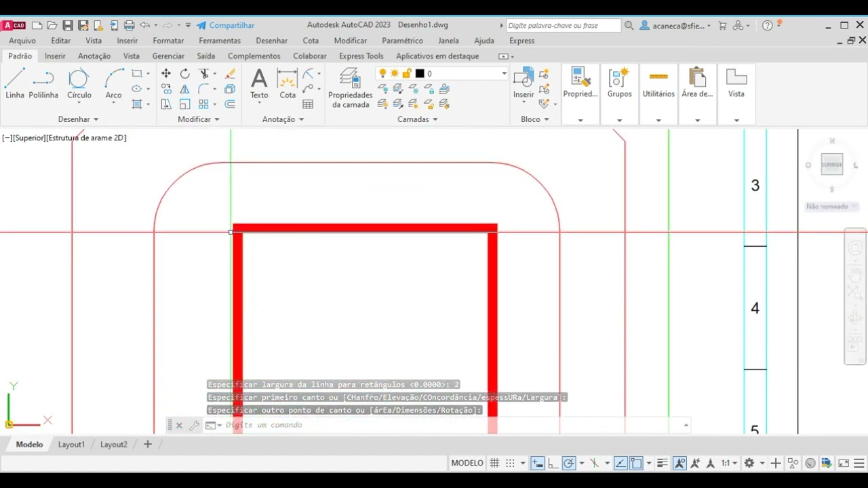Click the Scale tool icon
Screen dimensions: 868x488
click(x=185, y=104)
